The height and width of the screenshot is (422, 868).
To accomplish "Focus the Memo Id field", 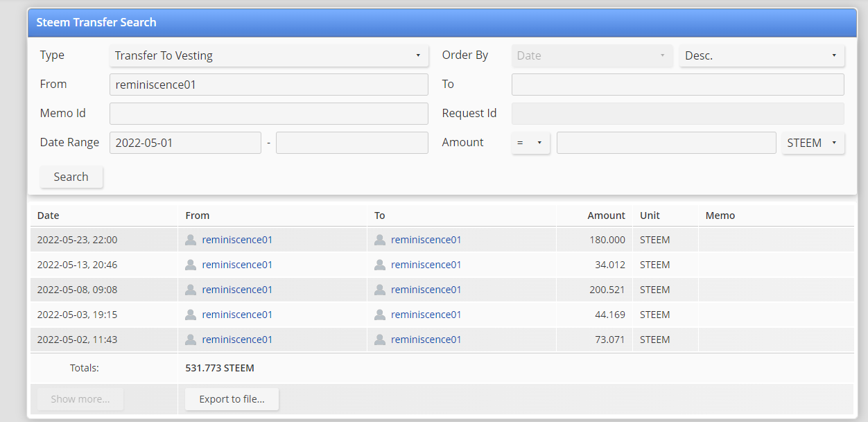I will click(269, 114).
